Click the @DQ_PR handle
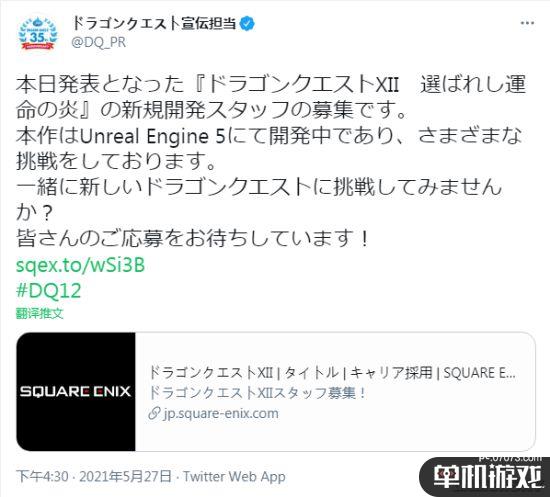Screen dimensions: 550x497 99,42
